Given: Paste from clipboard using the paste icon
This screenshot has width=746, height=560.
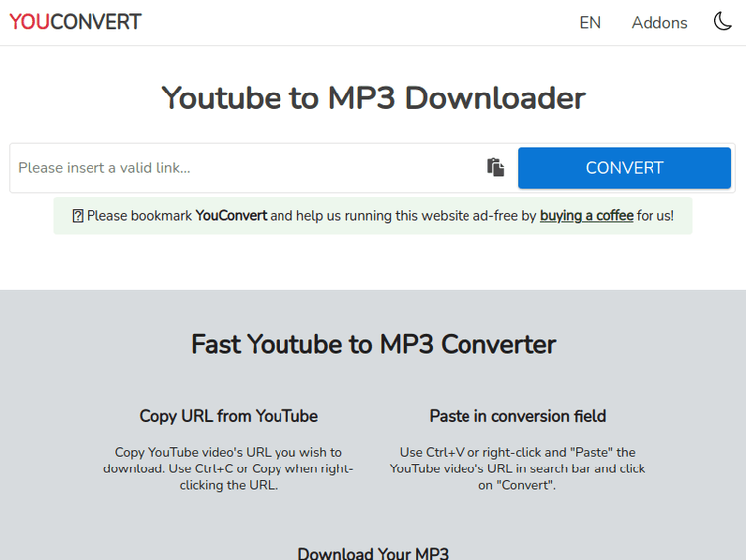Looking at the screenshot, I should click(x=495, y=167).
